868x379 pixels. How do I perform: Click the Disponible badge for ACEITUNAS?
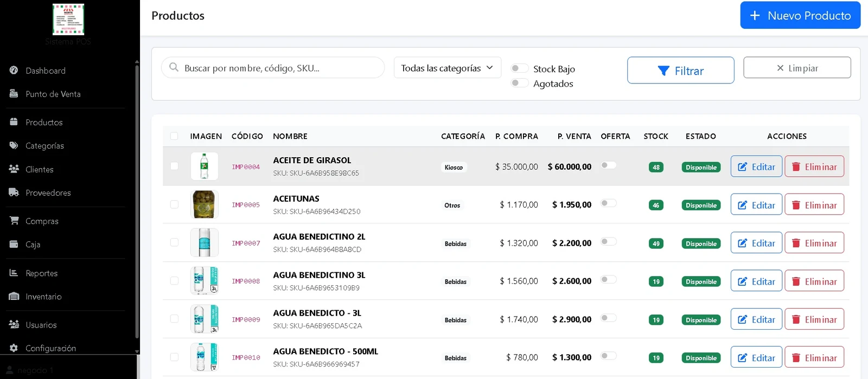tap(701, 205)
